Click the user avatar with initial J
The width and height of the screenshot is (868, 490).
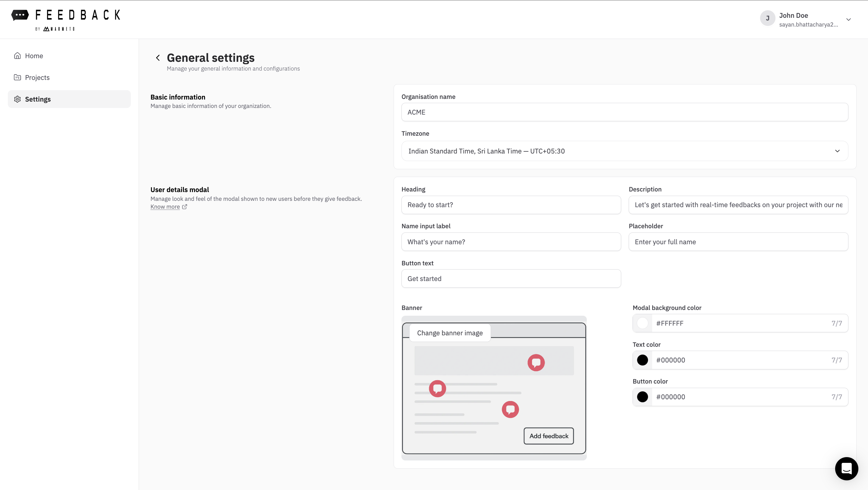point(768,18)
